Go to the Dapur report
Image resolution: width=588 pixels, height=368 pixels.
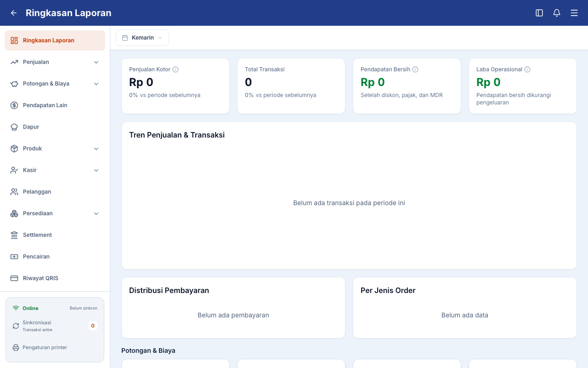pos(55,127)
